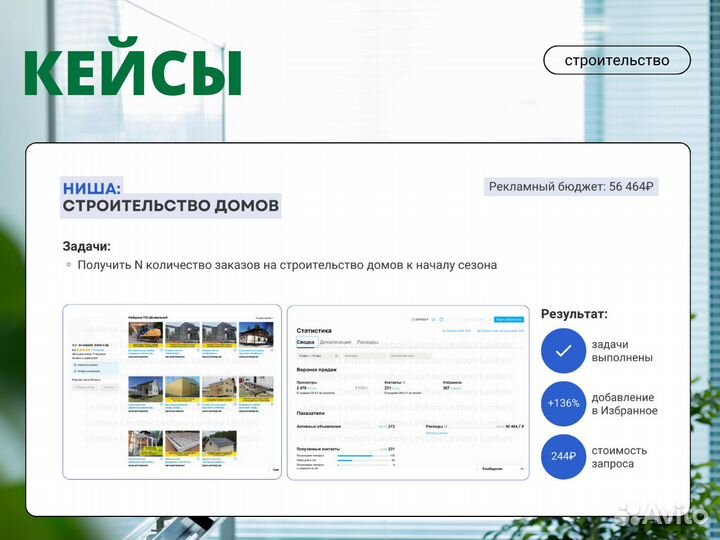The height and width of the screenshot is (540, 720).
Task: Click the стоимость запроса text
Action: (619, 457)
